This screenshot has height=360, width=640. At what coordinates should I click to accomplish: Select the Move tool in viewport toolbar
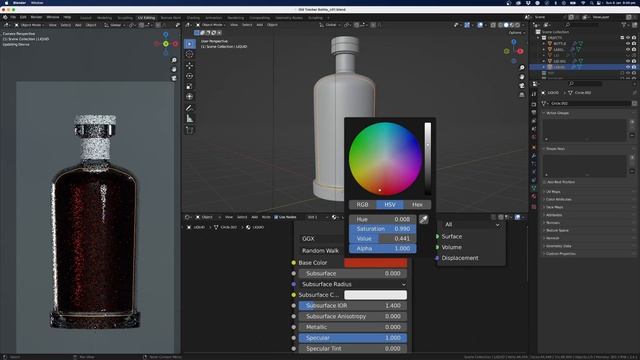[190, 65]
